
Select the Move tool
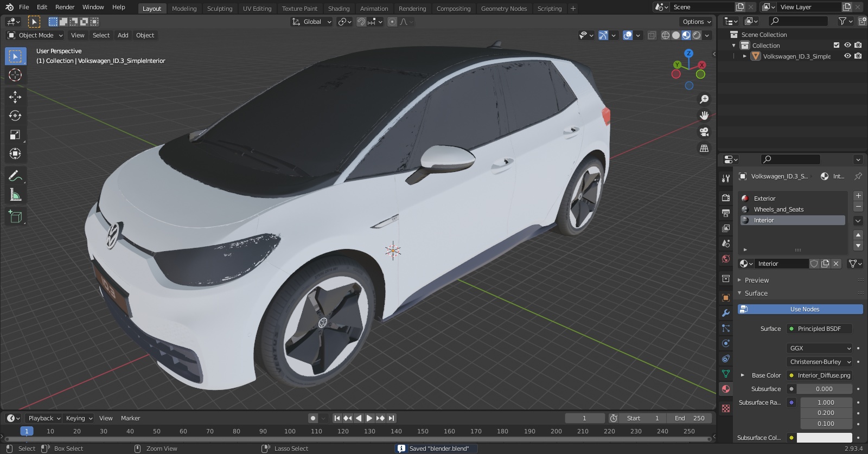pos(15,97)
